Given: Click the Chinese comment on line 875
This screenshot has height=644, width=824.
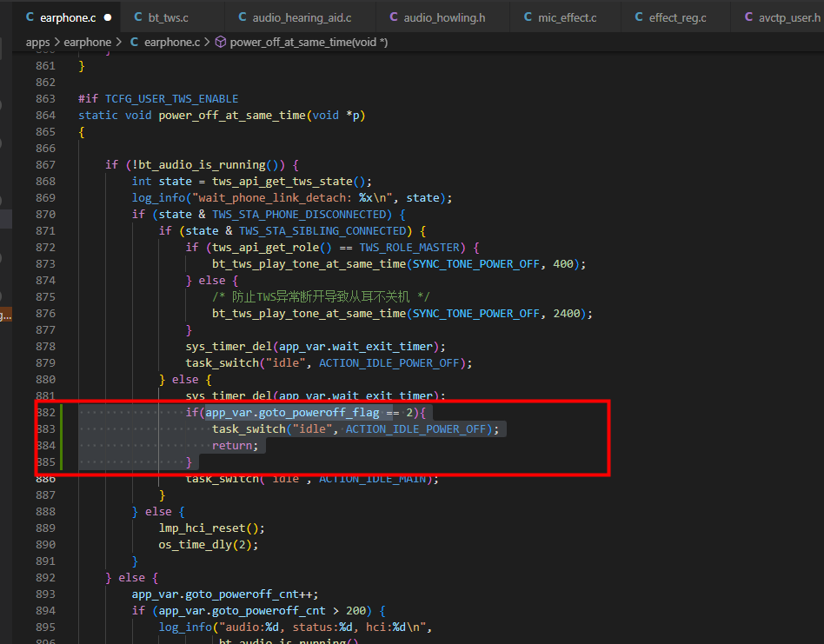Looking at the screenshot, I should [x=321, y=296].
